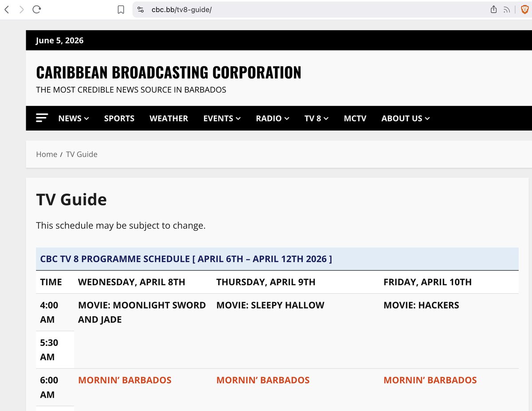532x411 pixels.
Task: Click the FRIDAY, APRIL 10TH column header
Action: click(427, 282)
